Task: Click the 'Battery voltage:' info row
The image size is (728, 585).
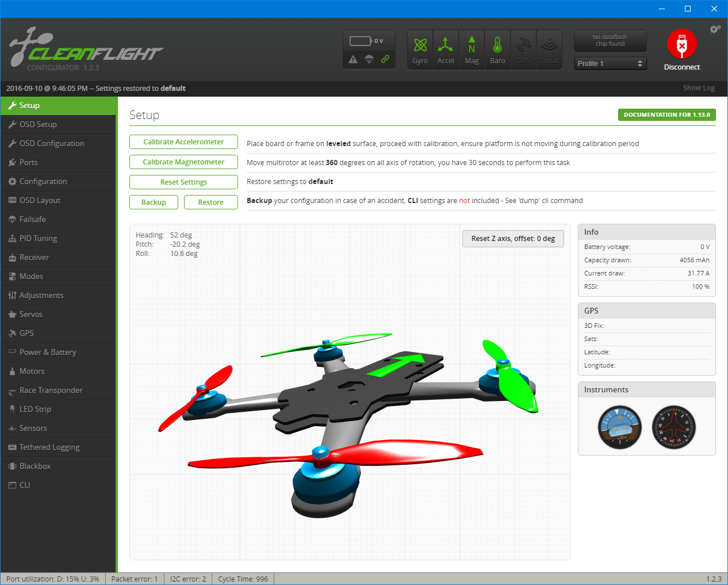Action: [647, 247]
